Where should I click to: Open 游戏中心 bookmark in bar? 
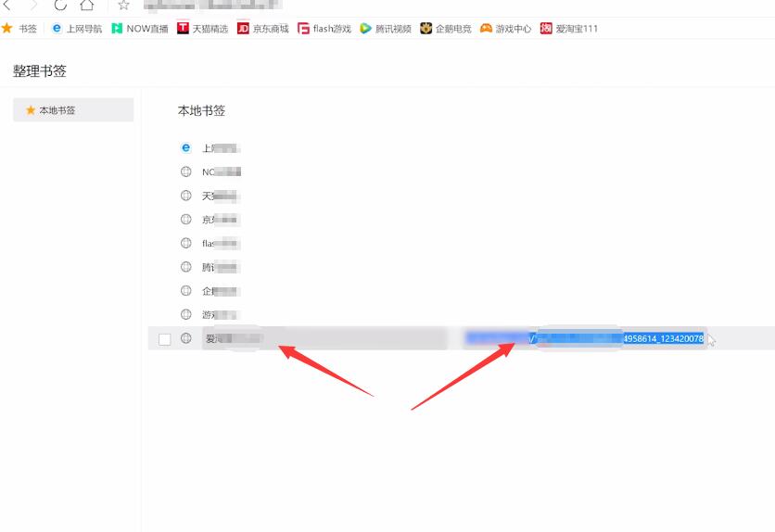click(505, 29)
